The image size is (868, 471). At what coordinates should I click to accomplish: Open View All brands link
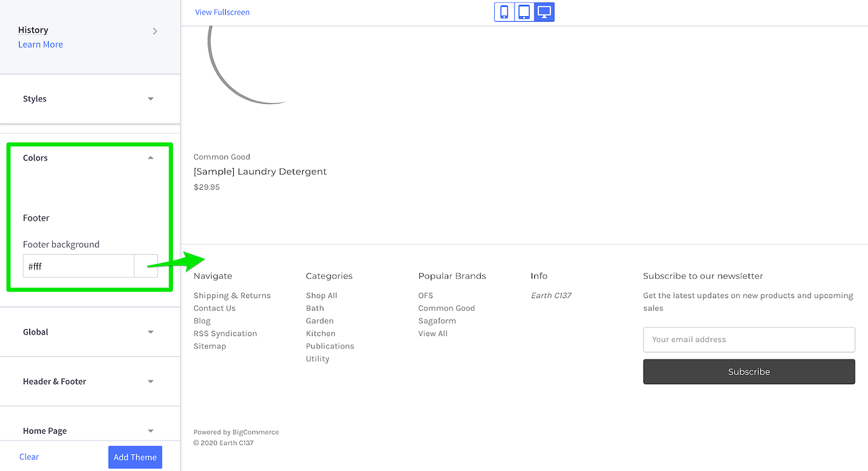[x=433, y=333]
